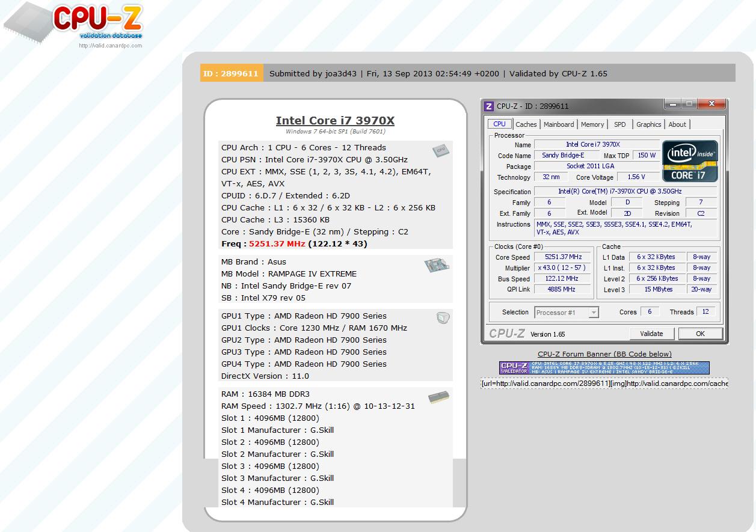Click the Windows 7 64-bit SP1 subtitle
Screen dimensions: 756x532
click(335, 131)
